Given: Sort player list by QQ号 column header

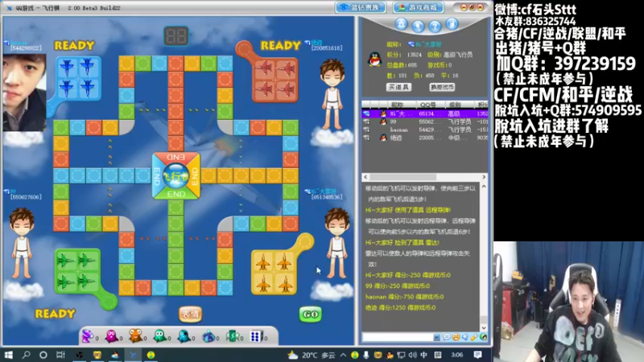Looking at the screenshot, I should tap(428, 105).
